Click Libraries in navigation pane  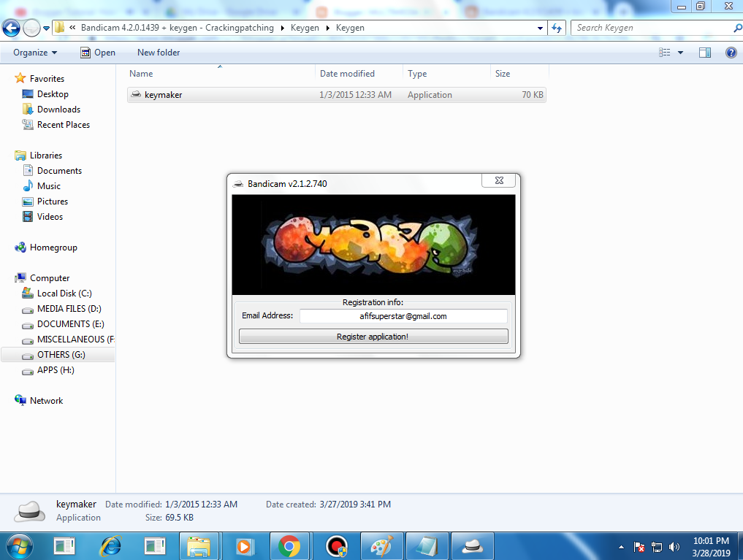pos(45,156)
